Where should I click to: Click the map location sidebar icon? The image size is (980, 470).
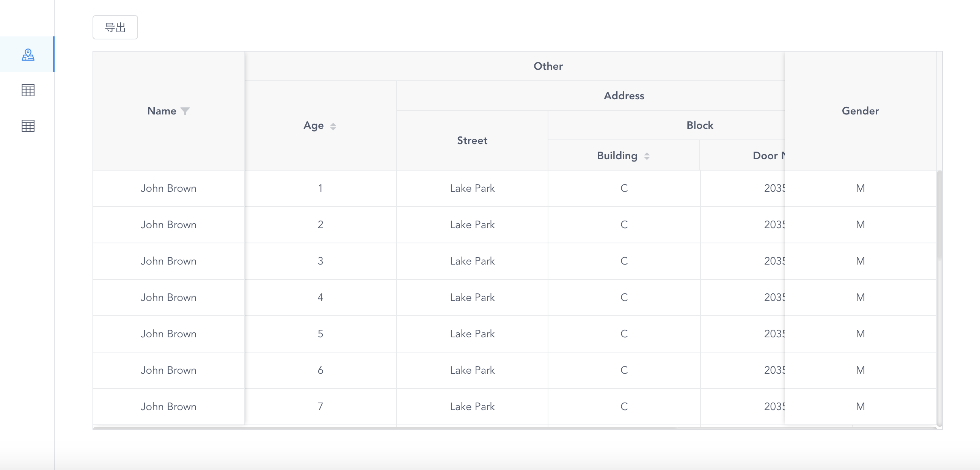point(28,55)
